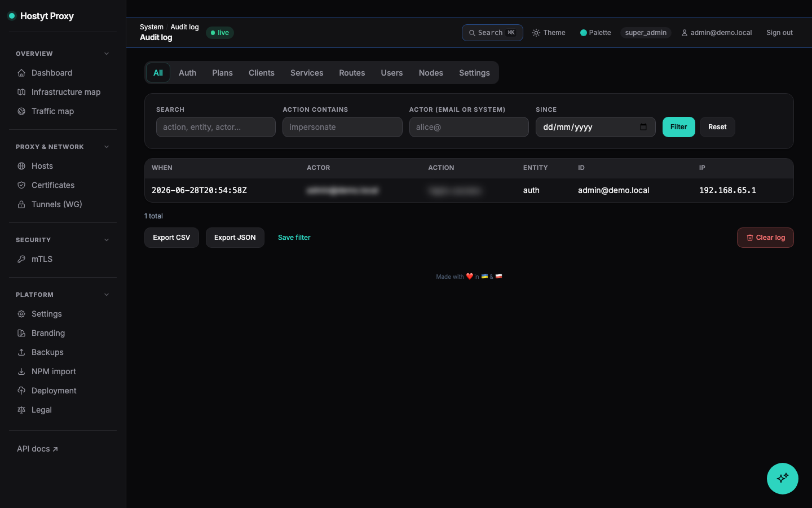
Task: Collapse the Platform sidebar section
Action: click(107, 295)
